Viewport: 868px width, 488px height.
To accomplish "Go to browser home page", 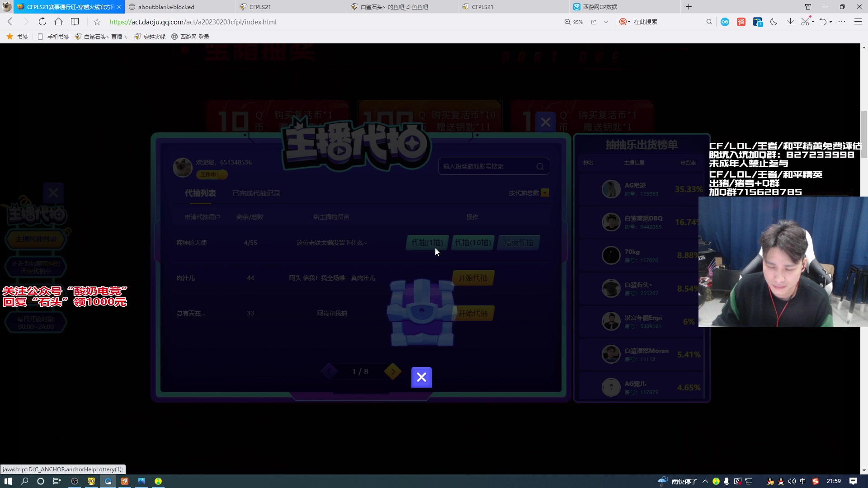I will coord(58,22).
